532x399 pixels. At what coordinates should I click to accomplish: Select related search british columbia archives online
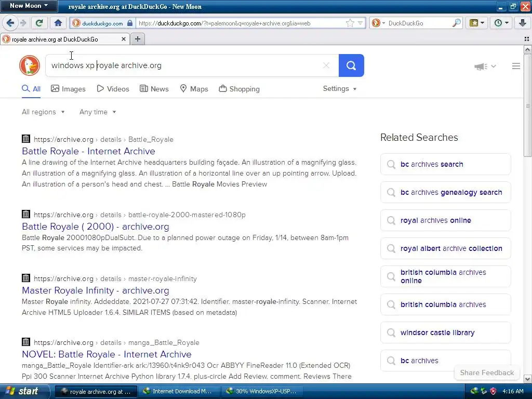tap(445, 276)
